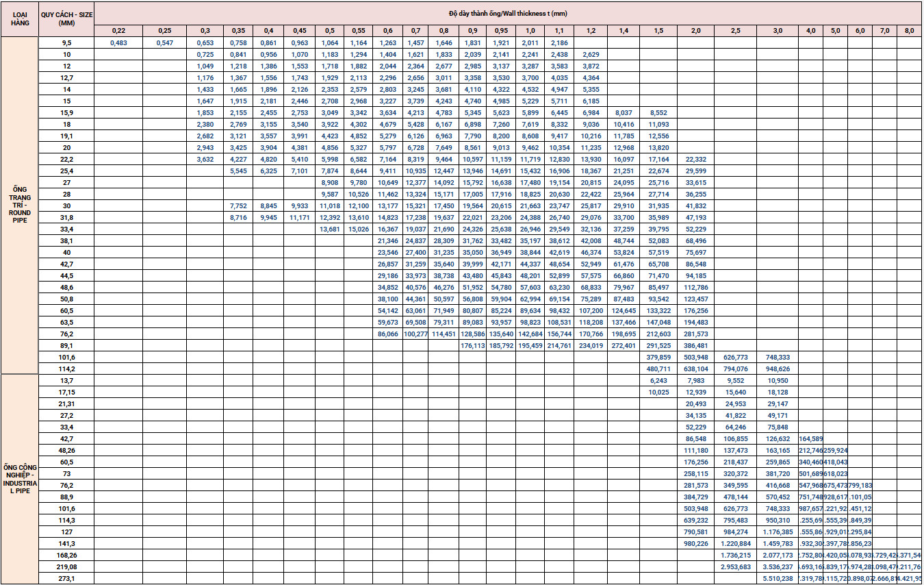Select the value 13,820
924x585 pixels.
658,147
